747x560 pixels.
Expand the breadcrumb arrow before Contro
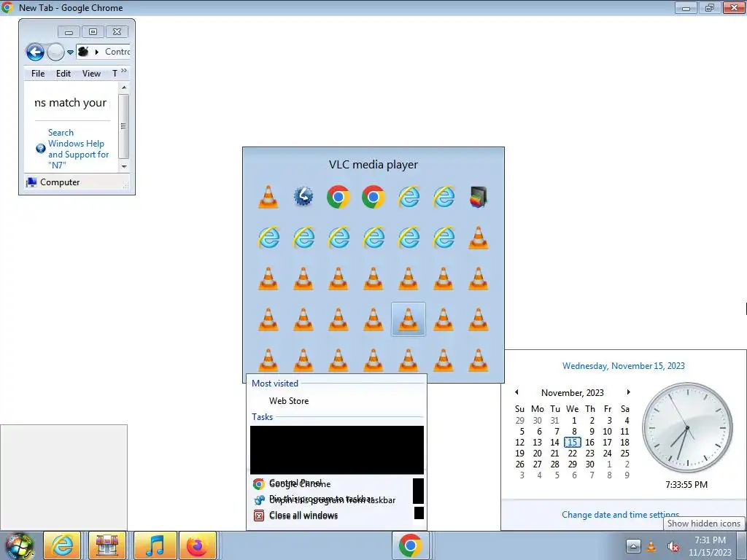(97, 52)
